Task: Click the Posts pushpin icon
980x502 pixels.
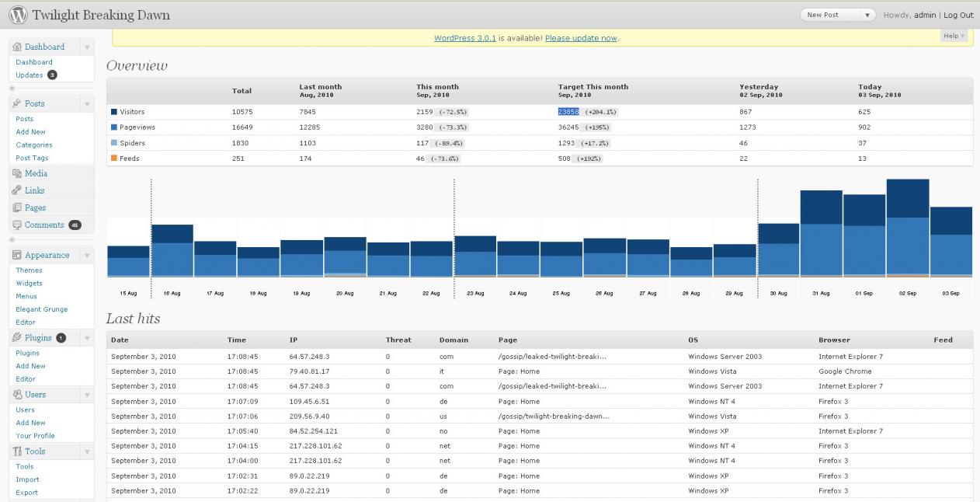Action: click(17, 103)
